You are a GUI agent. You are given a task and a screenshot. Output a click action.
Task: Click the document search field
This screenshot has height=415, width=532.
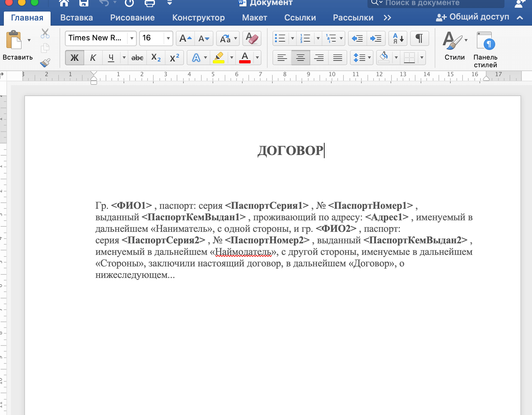click(436, 3)
